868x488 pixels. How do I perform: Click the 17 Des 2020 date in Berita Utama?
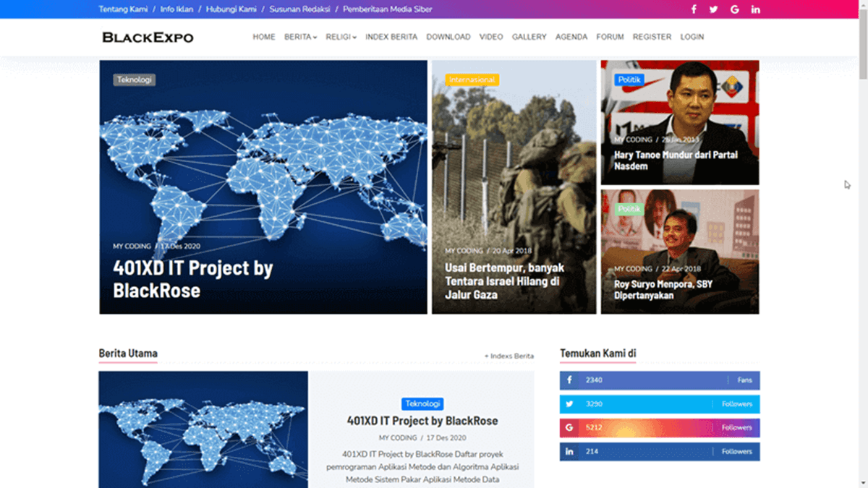point(446,438)
